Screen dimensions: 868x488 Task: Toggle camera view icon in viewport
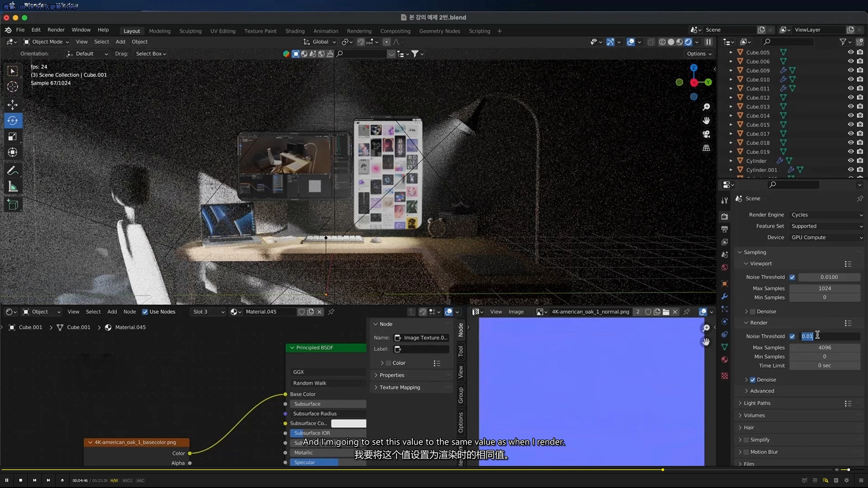coord(706,134)
